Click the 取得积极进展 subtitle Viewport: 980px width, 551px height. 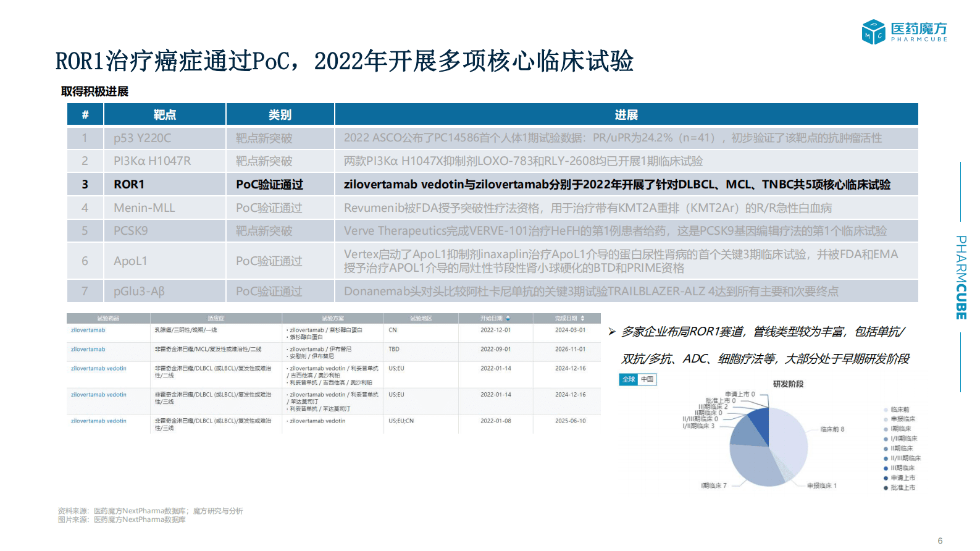(x=94, y=91)
